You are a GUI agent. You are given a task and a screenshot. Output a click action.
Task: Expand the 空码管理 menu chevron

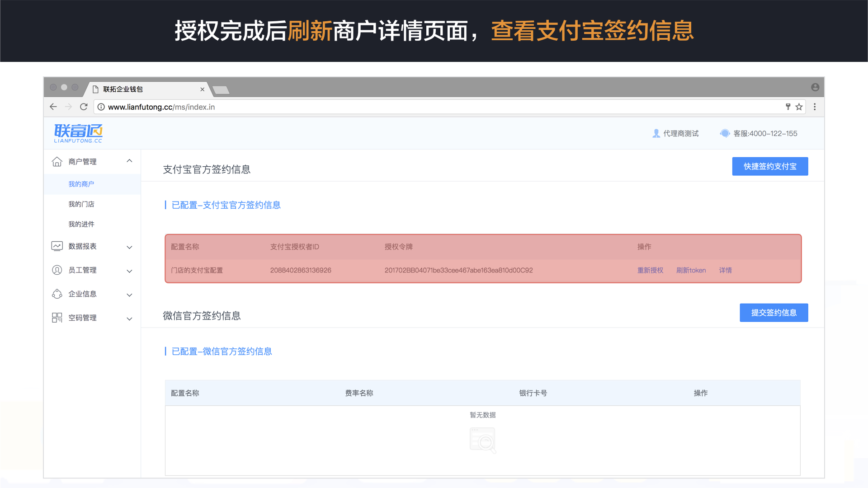(x=129, y=319)
